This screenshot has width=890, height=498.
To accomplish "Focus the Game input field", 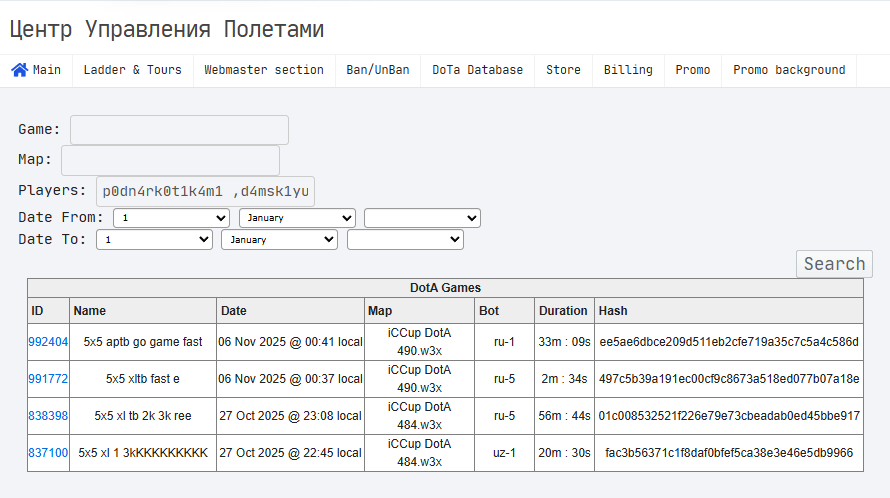I will 179,130.
